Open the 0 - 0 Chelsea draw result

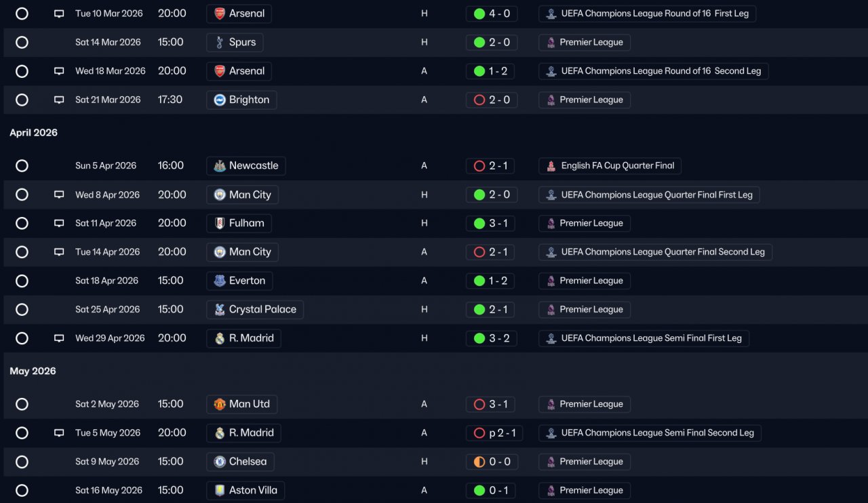[x=492, y=462]
